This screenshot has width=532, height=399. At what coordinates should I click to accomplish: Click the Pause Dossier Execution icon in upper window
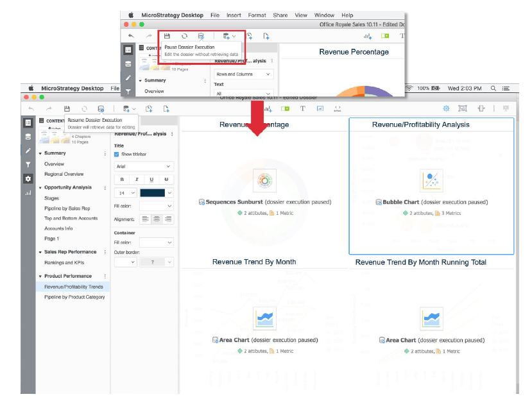[201, 37]
